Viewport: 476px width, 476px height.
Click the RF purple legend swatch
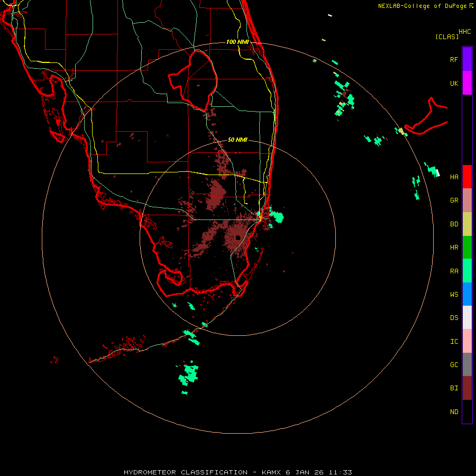point(467,59)
